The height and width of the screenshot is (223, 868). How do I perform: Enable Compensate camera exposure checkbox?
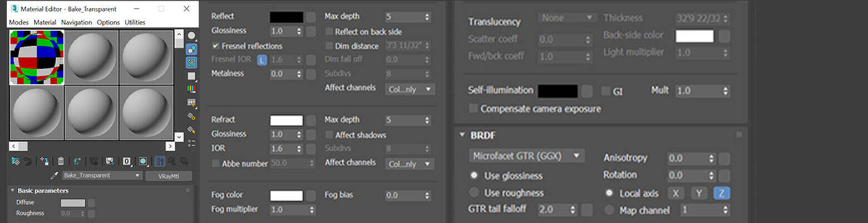(x=474, y=109)
